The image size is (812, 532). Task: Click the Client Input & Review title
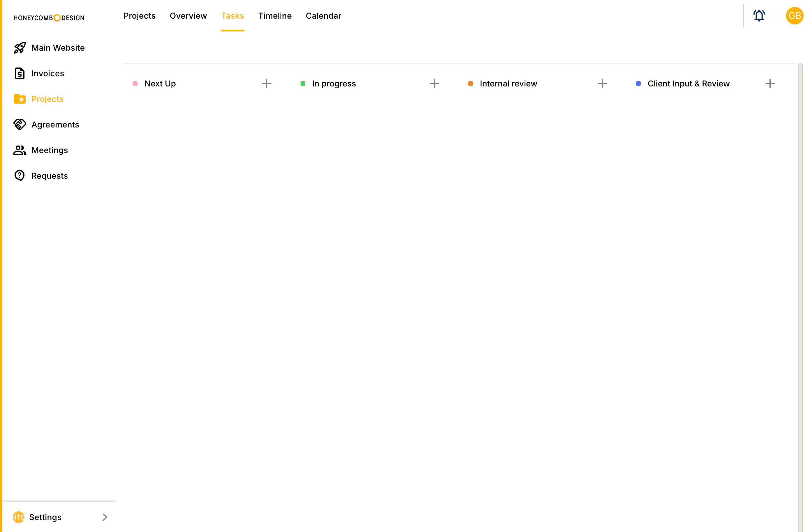pos(689,84)
